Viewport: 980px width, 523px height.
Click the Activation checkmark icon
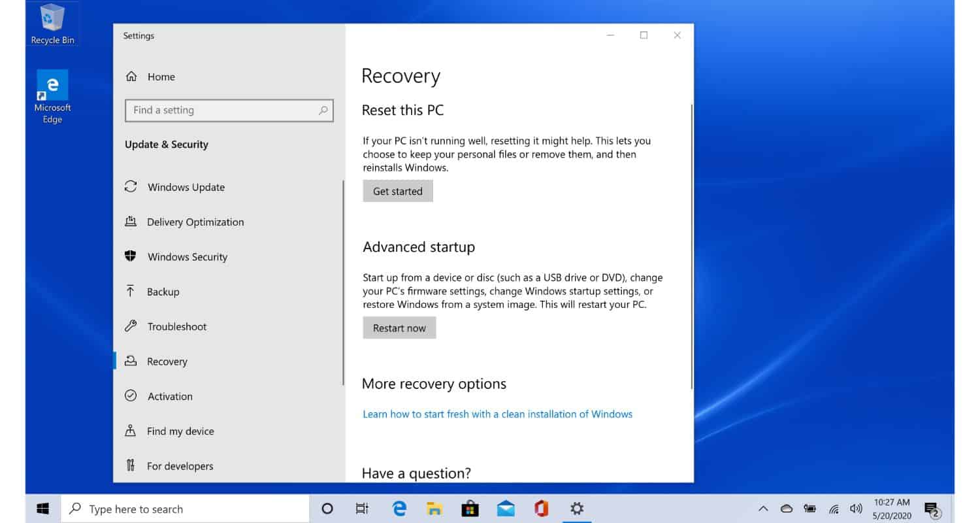click(x=131, y=396)
